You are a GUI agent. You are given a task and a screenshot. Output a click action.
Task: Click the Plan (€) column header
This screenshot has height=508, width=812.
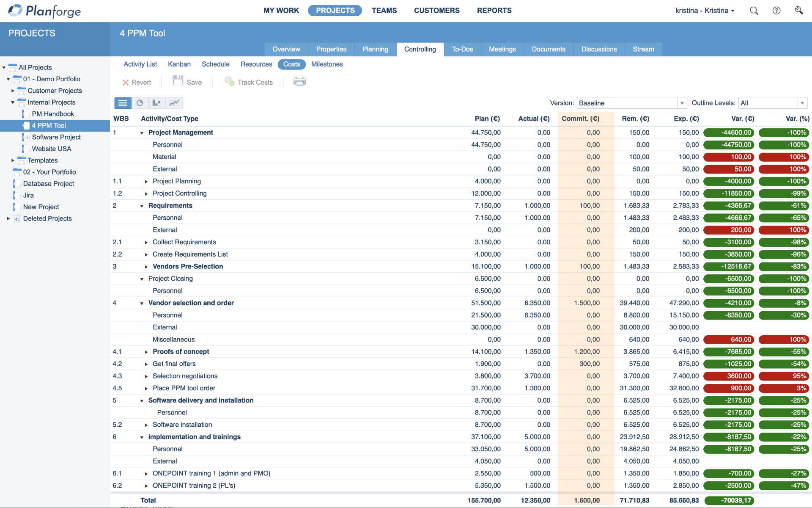tap(487, 119)
